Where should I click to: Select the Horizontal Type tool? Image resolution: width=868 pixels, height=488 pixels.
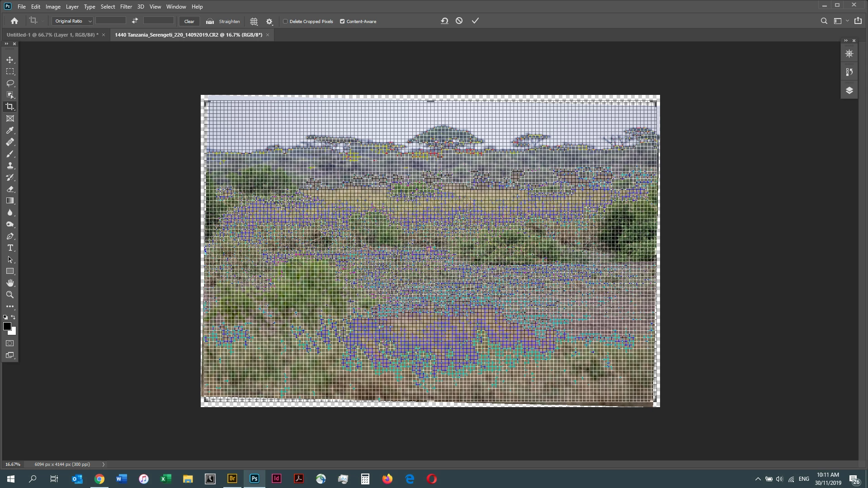pyautogui.click(x=10, y=248)
